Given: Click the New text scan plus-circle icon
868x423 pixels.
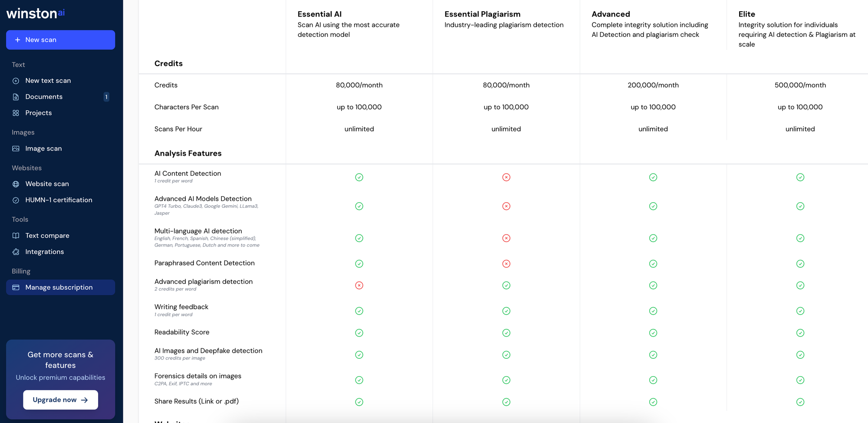Looking at the screenshot, I should (16, 81).
